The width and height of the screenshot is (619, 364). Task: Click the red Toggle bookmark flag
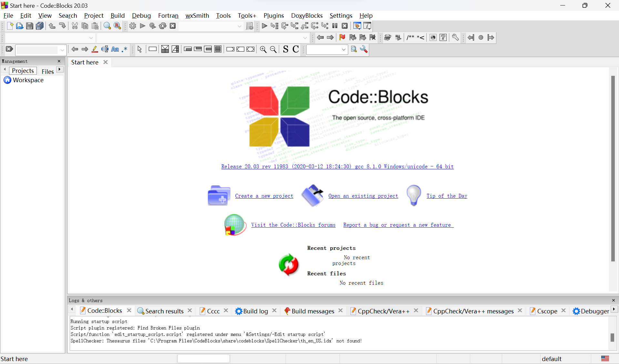pos(342,38)
